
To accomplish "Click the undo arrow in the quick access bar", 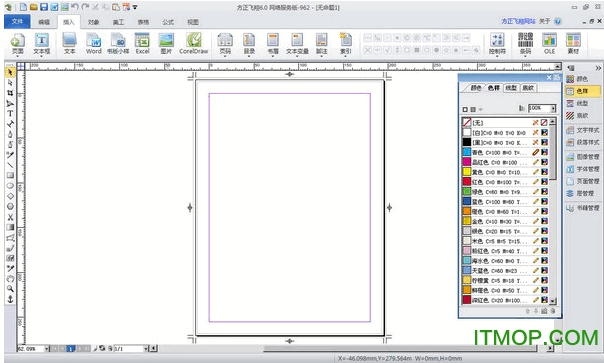I will point(75,7).
